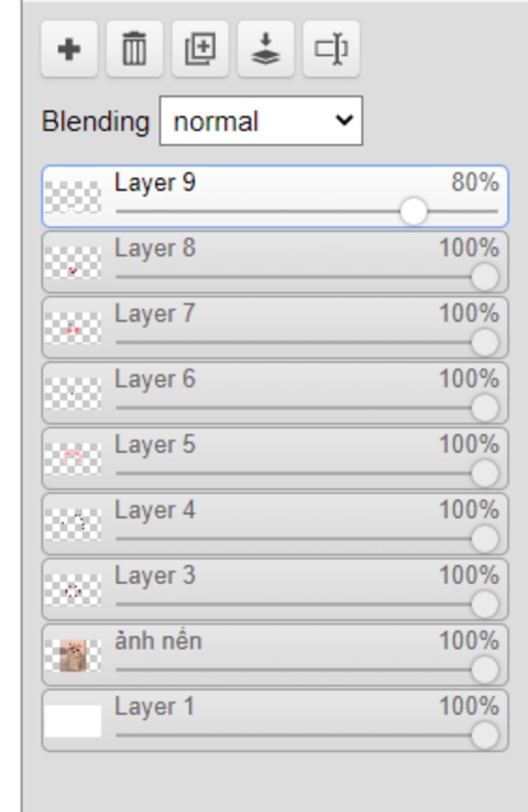The width and height of the screenshot is (528, 812).
Task: Click the add new layer plus icon
Action: 69,49
